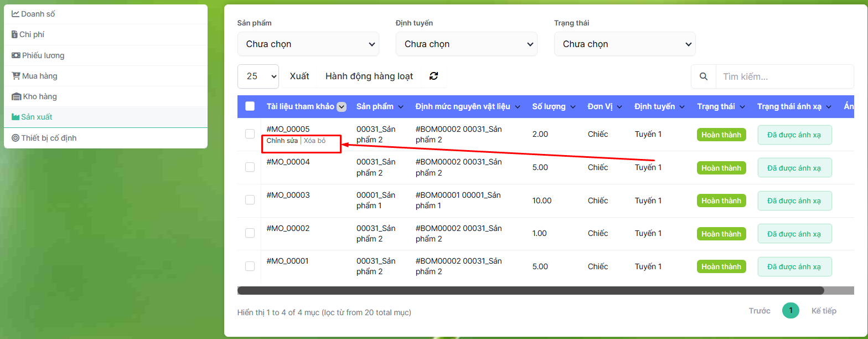Click the horizontal table scrollbar

(530, 290)
